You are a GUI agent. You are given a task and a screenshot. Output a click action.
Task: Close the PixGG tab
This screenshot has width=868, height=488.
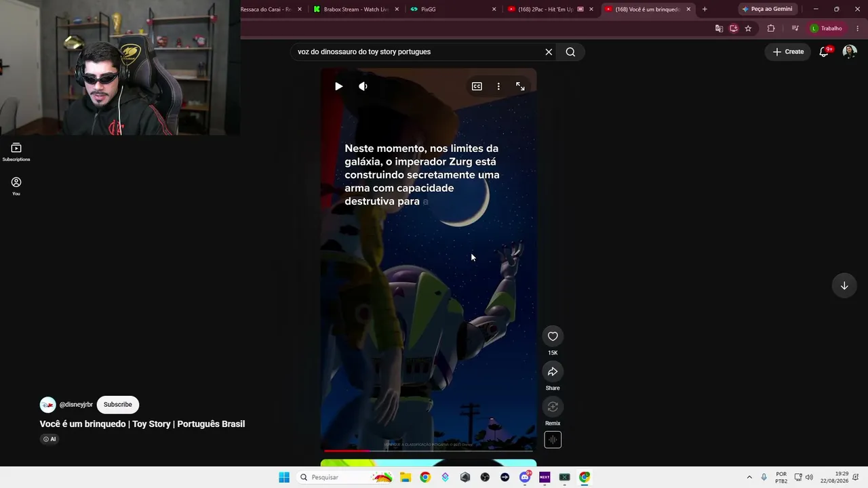coord(494,9)
